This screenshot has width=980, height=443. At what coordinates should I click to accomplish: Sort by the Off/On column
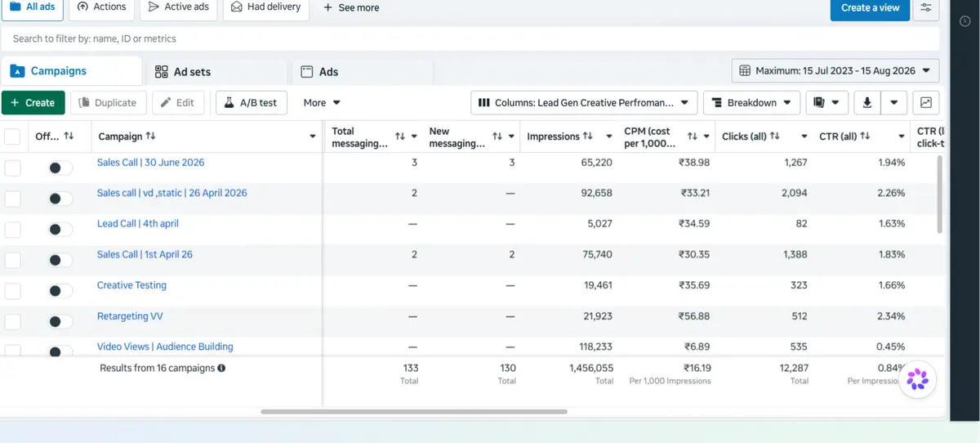coord(69,136)
